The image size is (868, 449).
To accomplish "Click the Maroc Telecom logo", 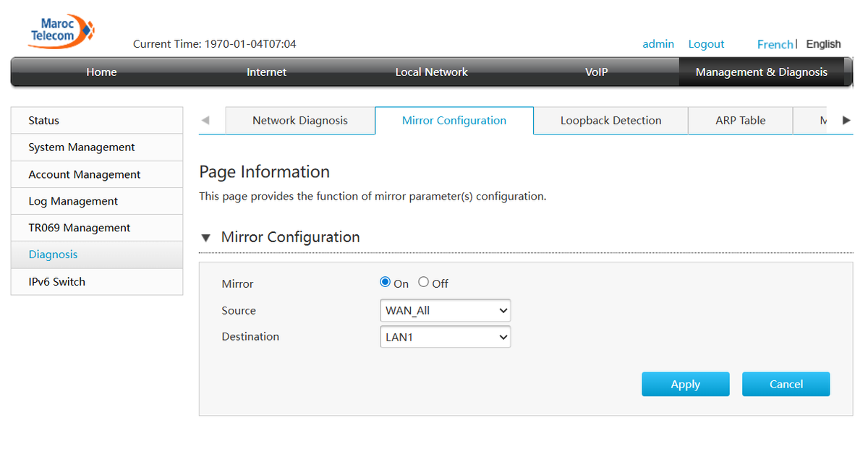I will point(61,33).
